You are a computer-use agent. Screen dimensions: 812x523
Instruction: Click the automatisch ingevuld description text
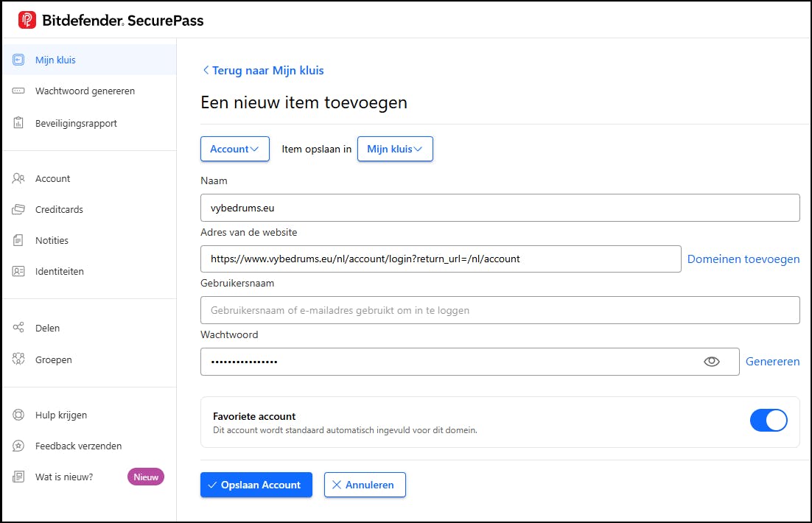345,430
